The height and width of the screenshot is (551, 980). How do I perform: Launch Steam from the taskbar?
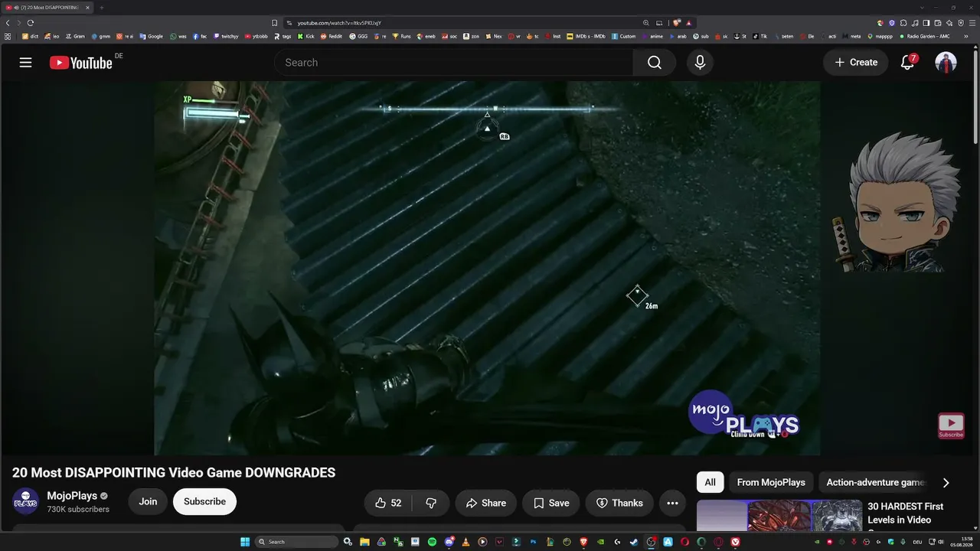click(x=634, y=542)
